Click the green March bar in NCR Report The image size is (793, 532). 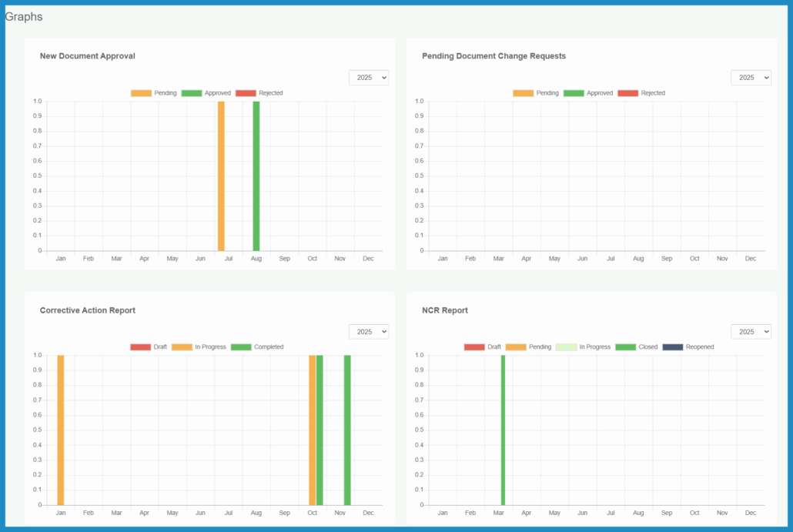pyautogui.click(x=503, y=430)
